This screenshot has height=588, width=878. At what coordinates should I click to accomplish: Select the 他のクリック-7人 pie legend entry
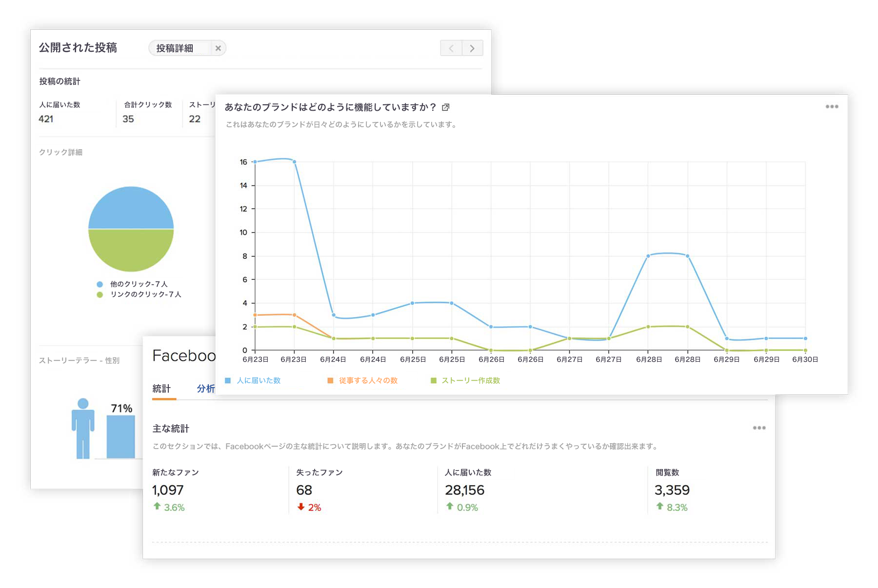tap(133, 284)
